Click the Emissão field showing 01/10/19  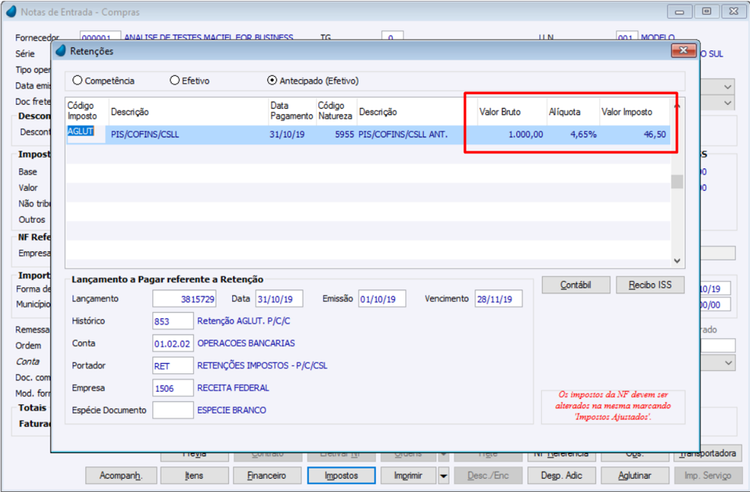pyautogui.click(x=382, y=299)
